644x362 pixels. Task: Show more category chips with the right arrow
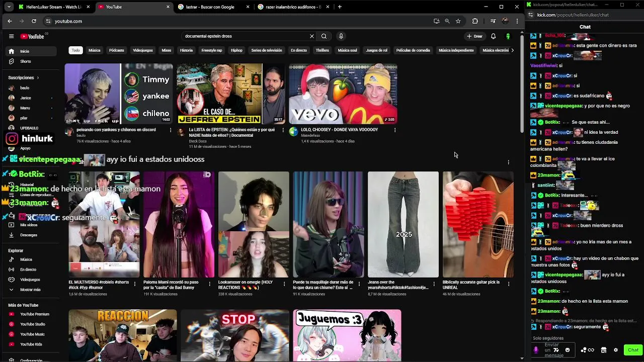[512, 50]
